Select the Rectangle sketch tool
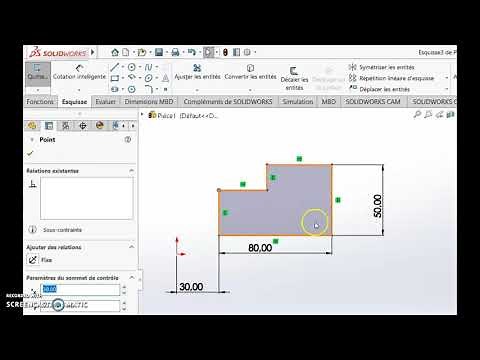This screenshot has height=360, width=480. tap(114, 78)
